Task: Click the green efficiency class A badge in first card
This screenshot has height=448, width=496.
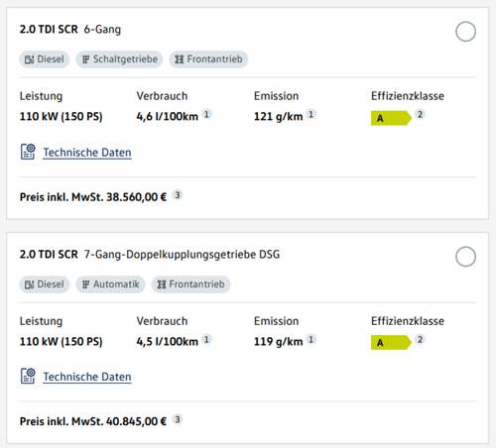Action: (x=391, y=118)
